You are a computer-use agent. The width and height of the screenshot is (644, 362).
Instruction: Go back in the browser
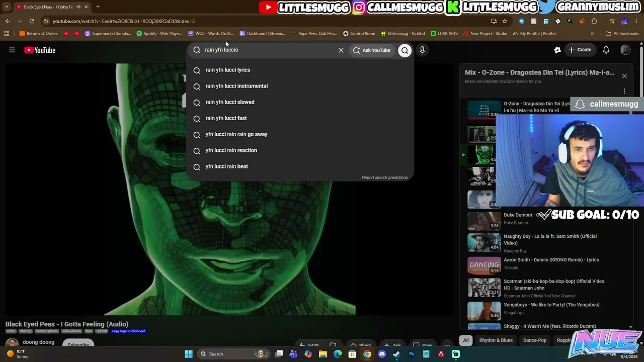point(8,21)
